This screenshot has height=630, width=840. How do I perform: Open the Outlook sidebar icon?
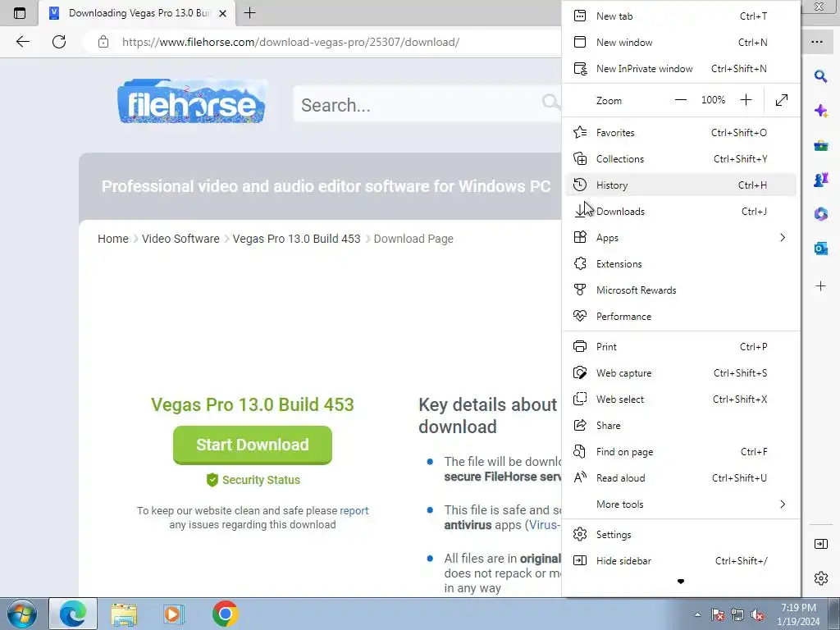820,248
